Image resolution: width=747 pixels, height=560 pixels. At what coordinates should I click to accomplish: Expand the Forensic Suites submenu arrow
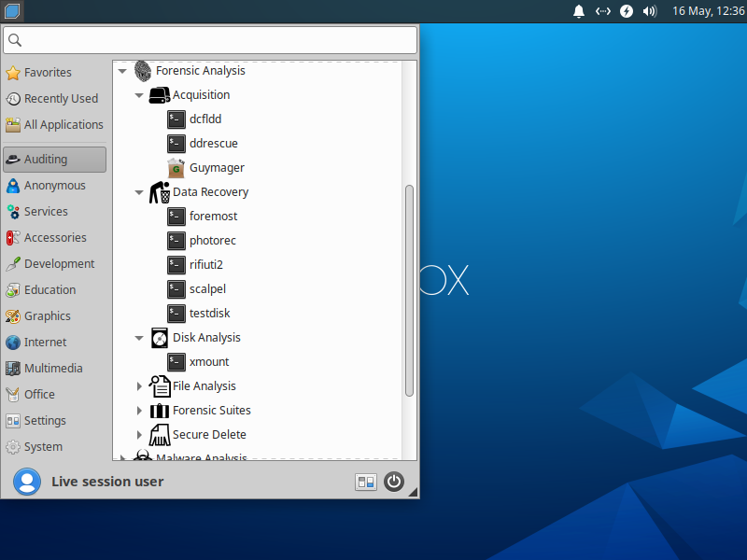[x=139, y=411]
